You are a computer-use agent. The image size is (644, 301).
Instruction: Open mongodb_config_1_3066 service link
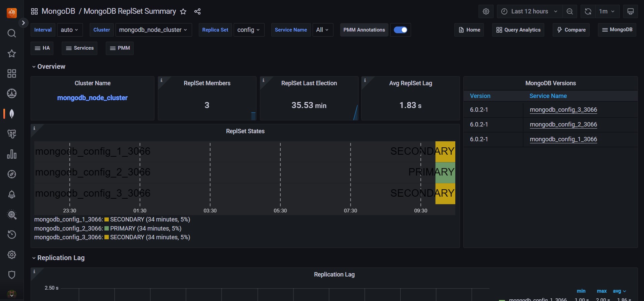point(563,139)
